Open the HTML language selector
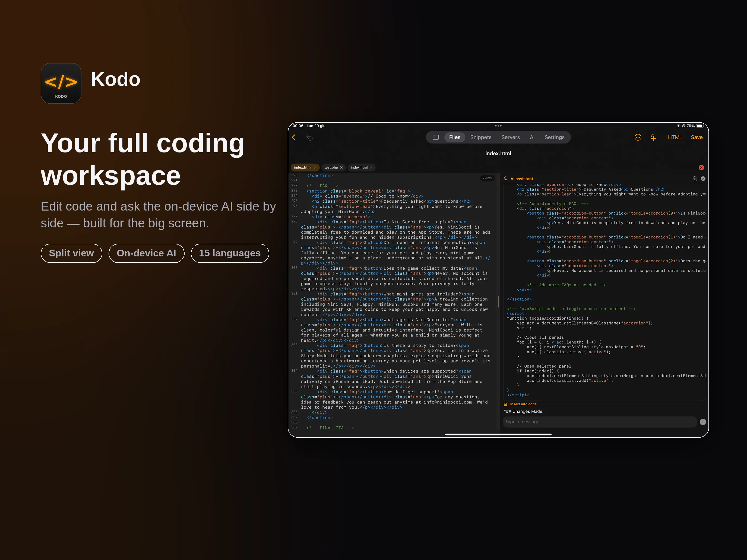The image size is (747, 560). pos(675,137)
